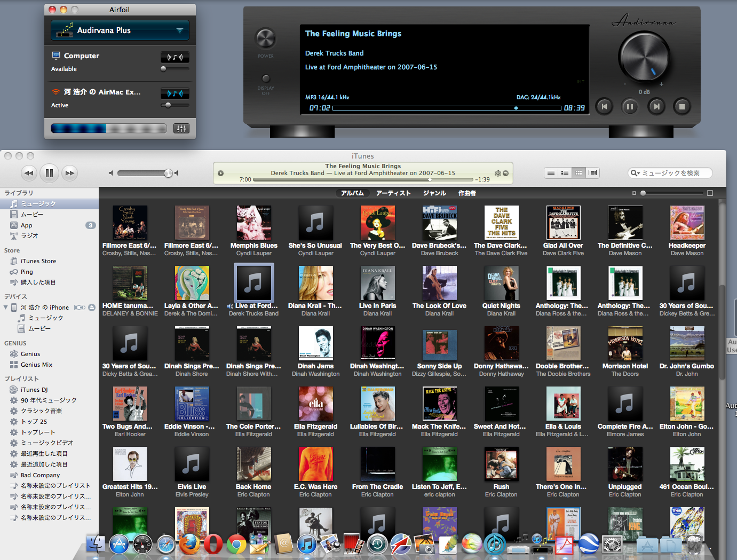The height and width of the screenshot is (560, 737).
Task: Switch iTunes to Cover Flow view
Action: 592,173
